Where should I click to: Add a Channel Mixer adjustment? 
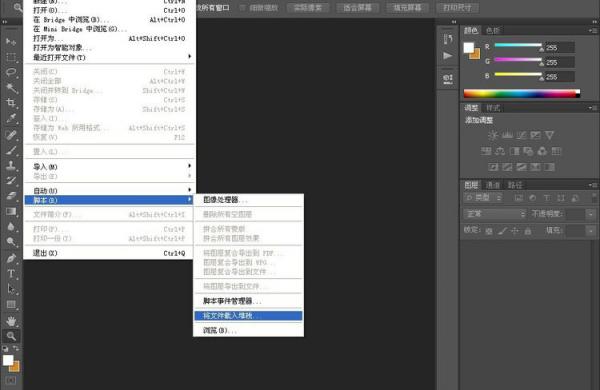coord(542,151)
